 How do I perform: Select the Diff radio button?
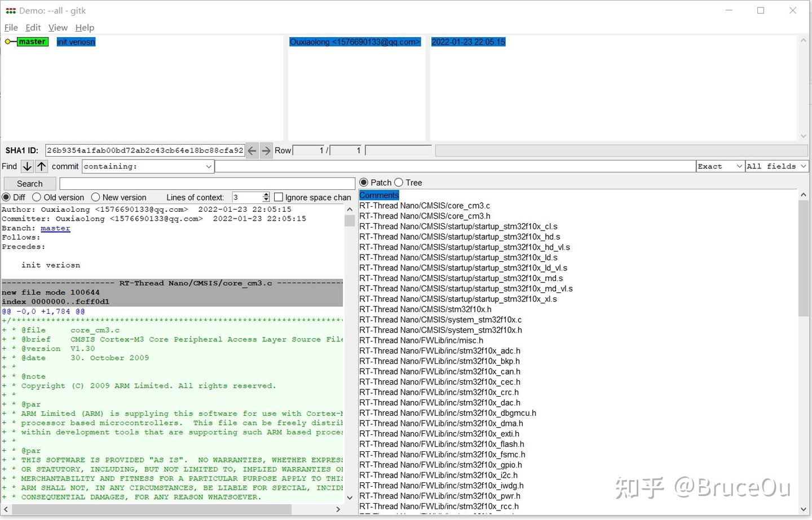click(6, 197)
